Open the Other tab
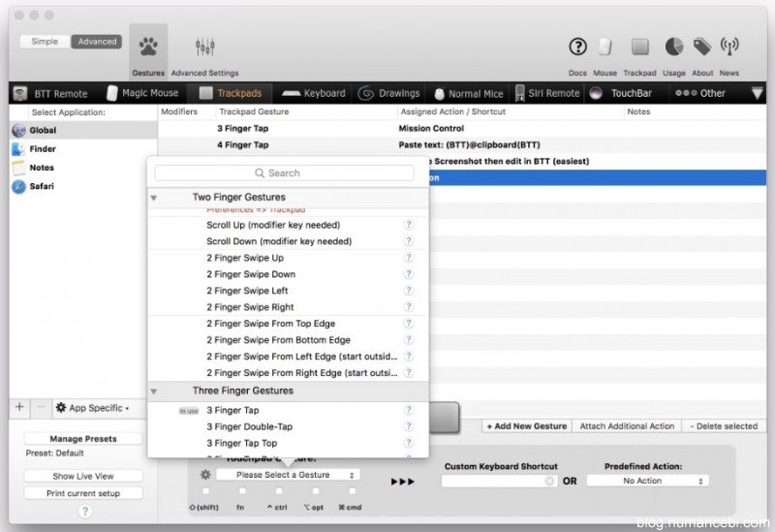 point(699,93)
